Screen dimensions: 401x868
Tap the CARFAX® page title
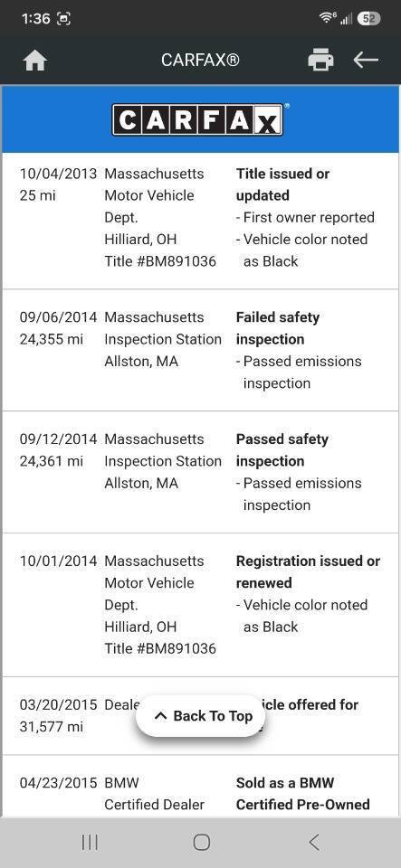point(201,60)
